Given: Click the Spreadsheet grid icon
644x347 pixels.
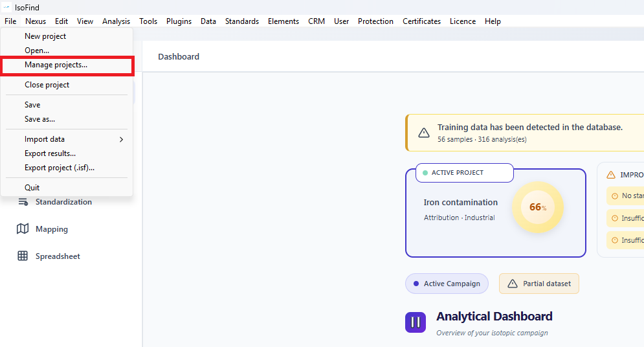Looking at the screenshot, I should [23, 256].
